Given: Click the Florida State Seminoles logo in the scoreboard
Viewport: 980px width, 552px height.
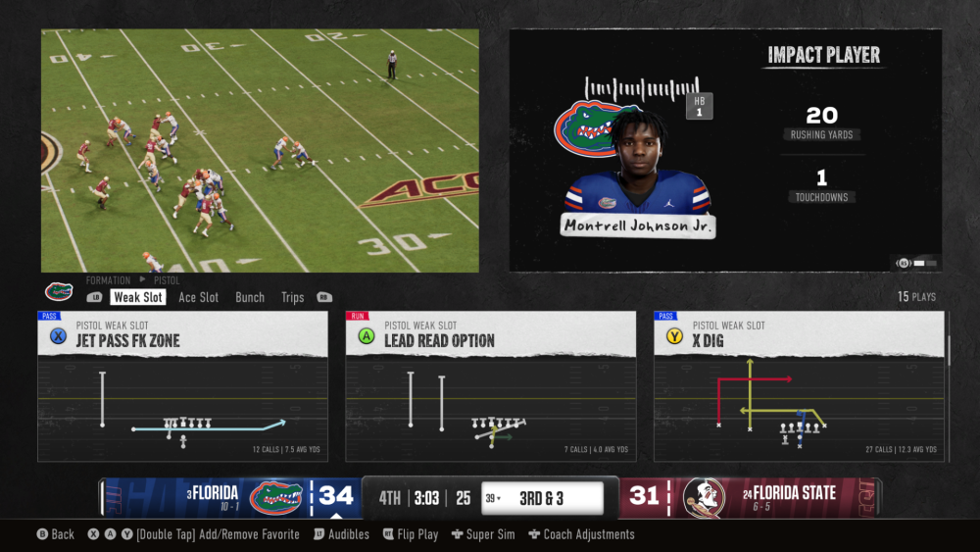Looking at the screenshot, I should 703,497.
